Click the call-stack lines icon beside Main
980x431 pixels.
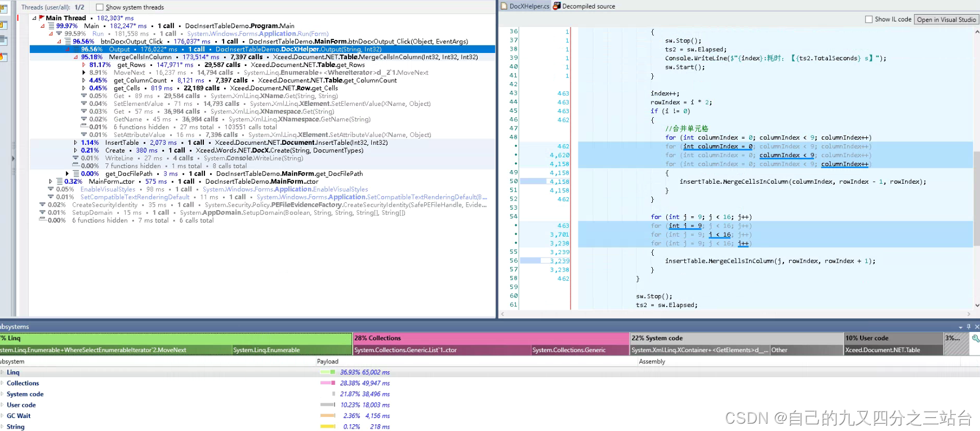(x=51, y=26)
